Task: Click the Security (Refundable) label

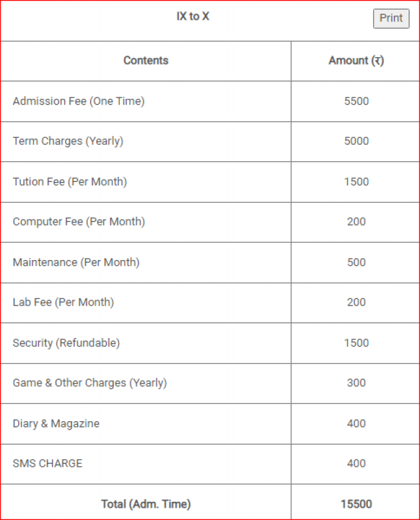Action: 66,343
